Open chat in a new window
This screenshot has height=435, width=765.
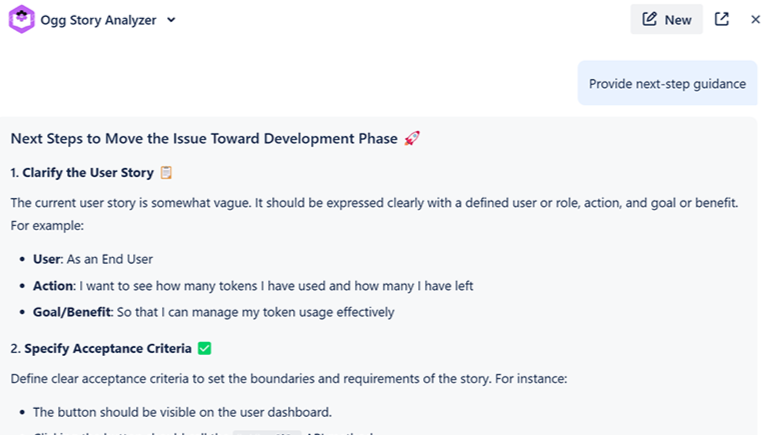point(722,19)
